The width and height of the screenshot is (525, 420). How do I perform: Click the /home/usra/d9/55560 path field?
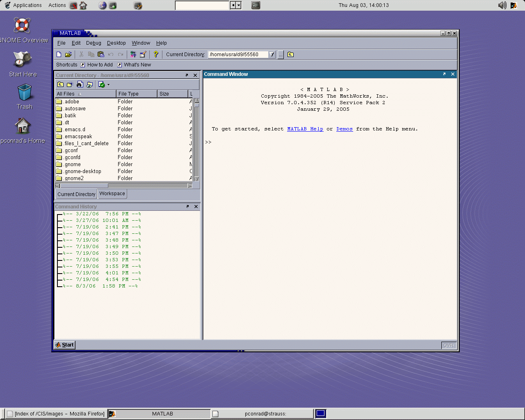coord(238,55)
